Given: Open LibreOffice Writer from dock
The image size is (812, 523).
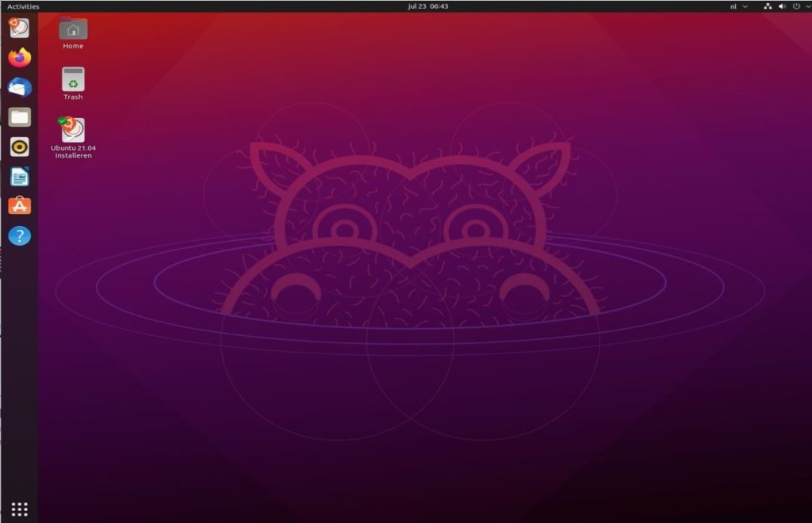Looking at the screenshot, I should 20,177.
